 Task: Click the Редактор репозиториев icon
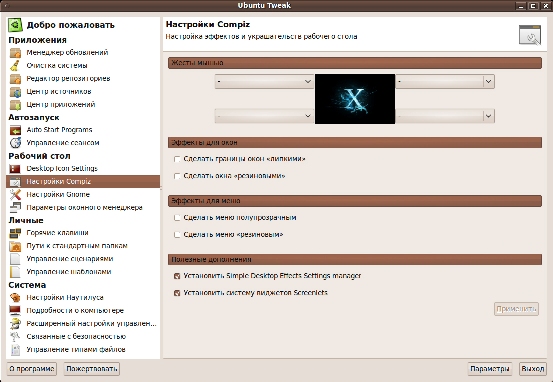15,79
